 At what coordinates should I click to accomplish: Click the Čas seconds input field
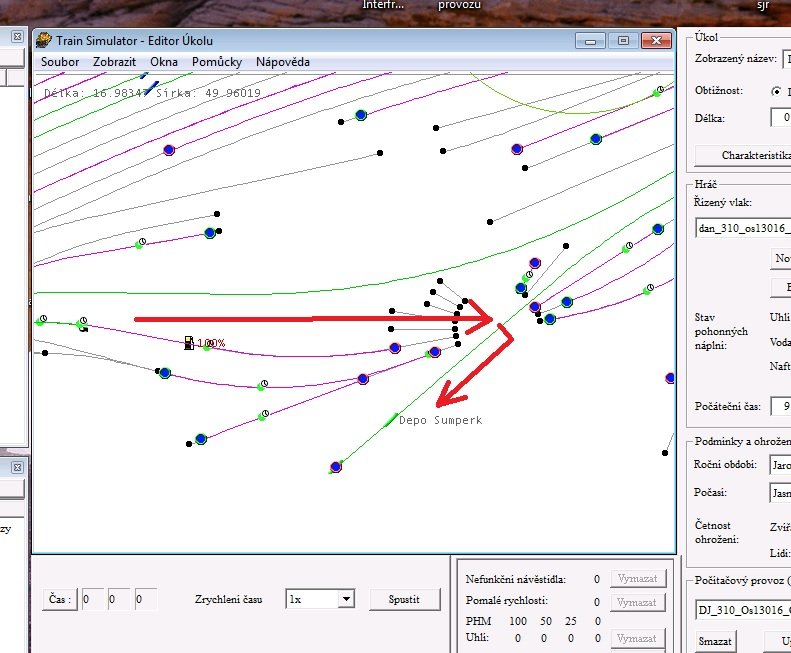click(x=146, y=600)
